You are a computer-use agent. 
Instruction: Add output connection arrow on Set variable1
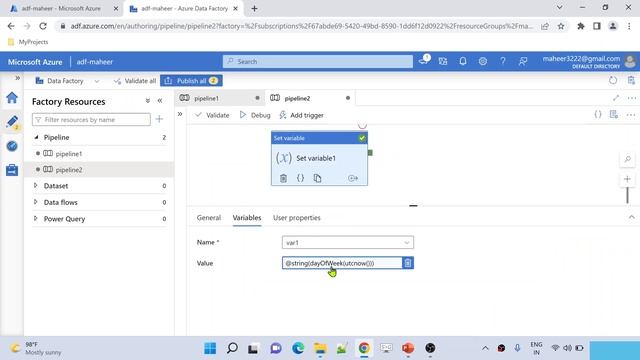click(353, 178)
